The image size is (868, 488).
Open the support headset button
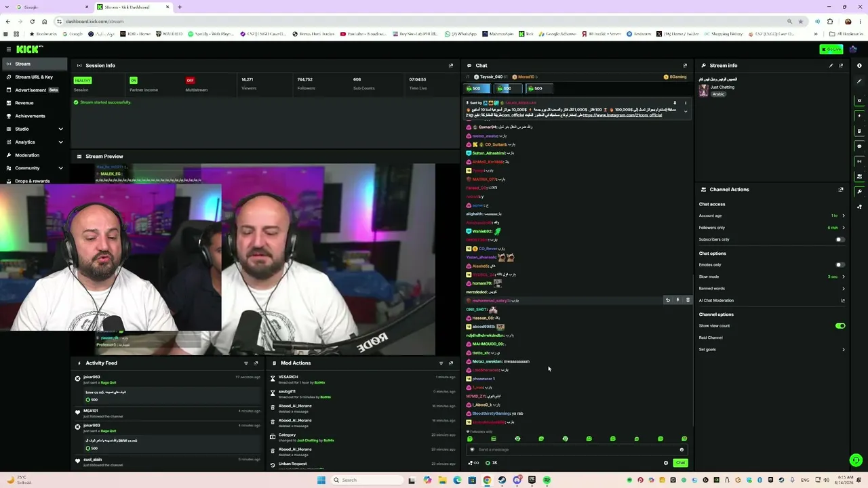pyautogui.click(x=856, y=461)
